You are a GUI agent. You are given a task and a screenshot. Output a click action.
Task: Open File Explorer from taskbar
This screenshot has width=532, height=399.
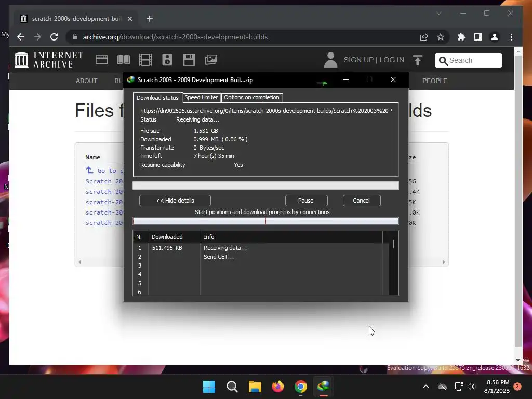(255, 387)
